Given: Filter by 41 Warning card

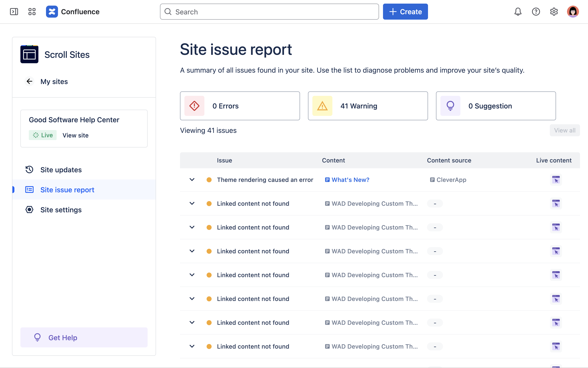Looking at the screenshot, I should (x=368, y=106).
